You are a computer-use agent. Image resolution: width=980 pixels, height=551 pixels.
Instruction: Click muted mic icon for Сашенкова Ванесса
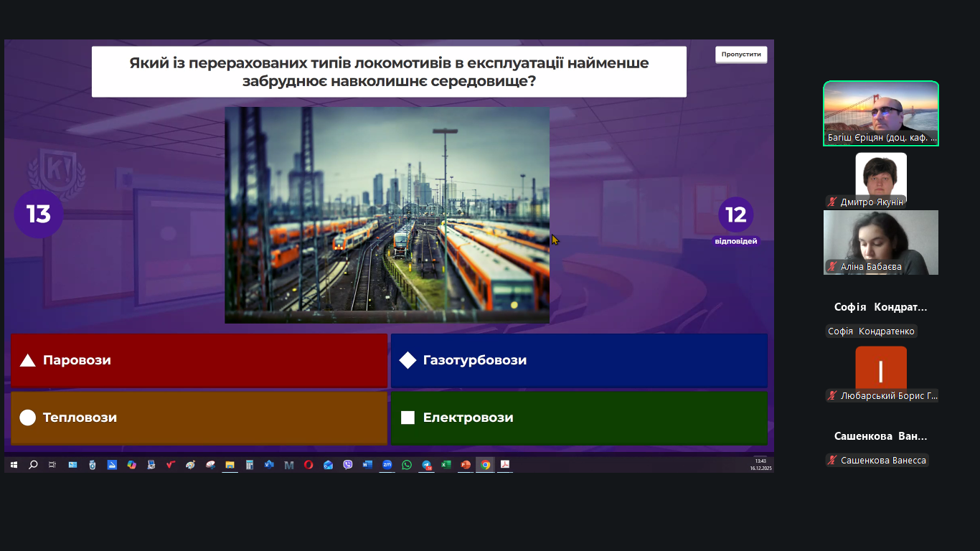click(832, 461)
